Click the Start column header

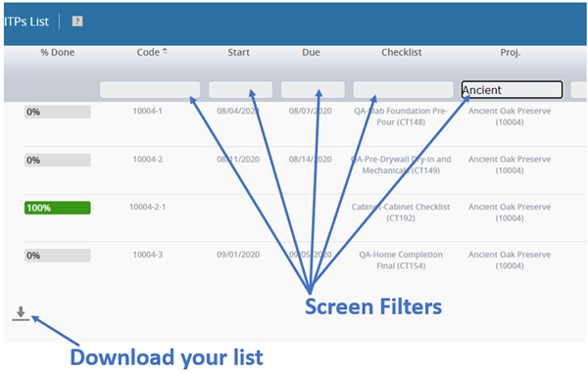pos(238,53)
